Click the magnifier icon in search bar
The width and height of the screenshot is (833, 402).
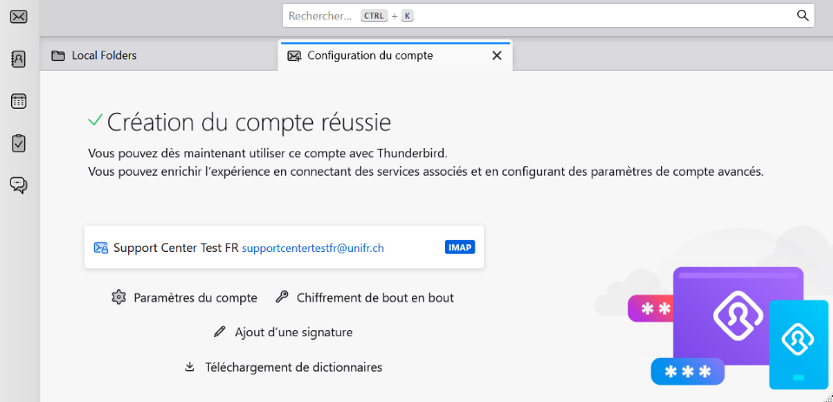(802, 16)
